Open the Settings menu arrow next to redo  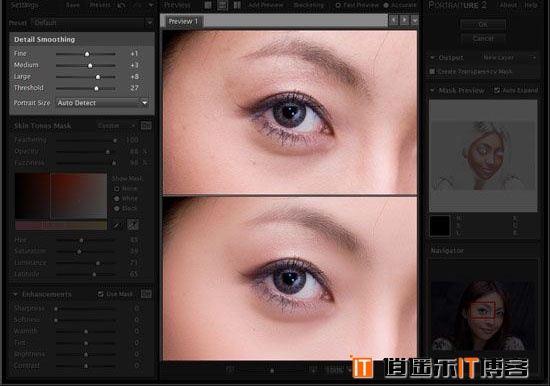pyautogui.click(x=151, y=5)
